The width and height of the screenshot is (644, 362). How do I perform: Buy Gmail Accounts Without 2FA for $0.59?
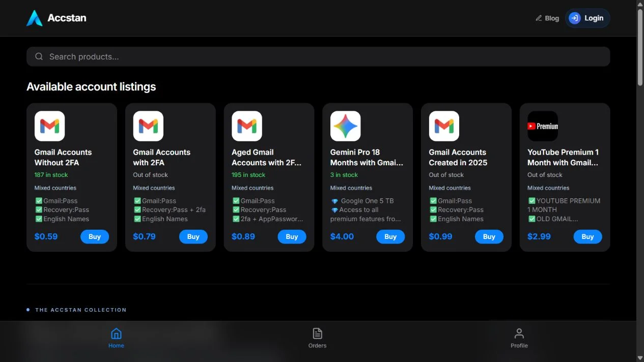(x=95, y=236)
